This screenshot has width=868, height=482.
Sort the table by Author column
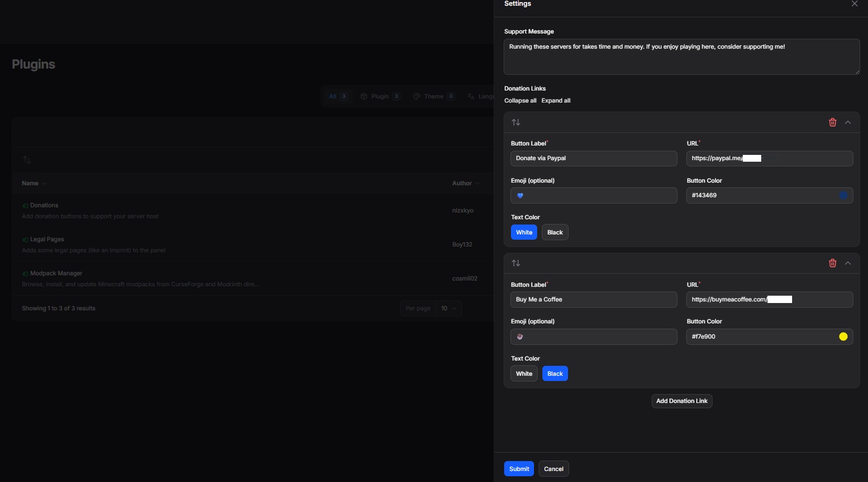point(465,183)
